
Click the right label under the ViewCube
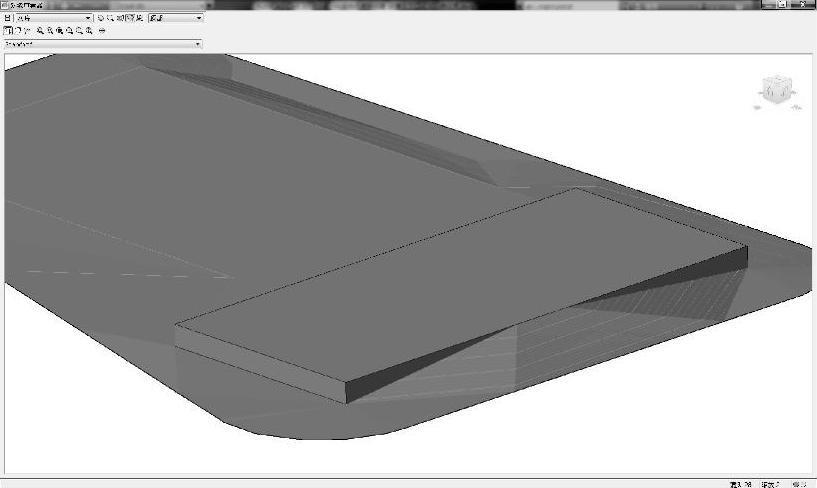(796, 108)
